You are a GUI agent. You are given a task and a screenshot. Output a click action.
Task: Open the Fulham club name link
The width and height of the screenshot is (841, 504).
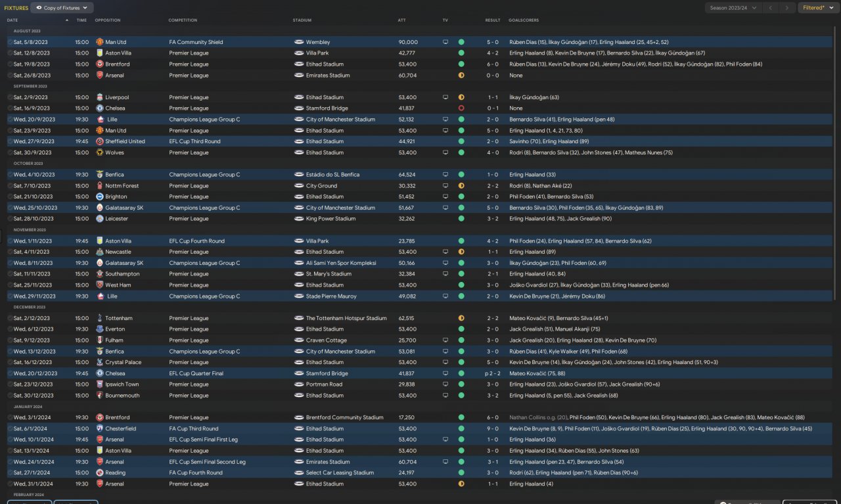point(114,340)
